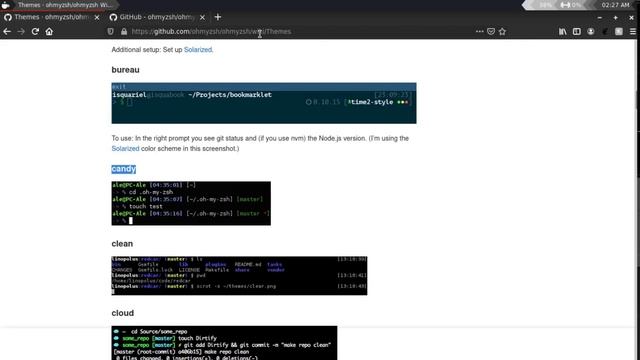Screen dimensions: 640x360
Task: Open the page actions three-dot menu
Action: coord(480,31)
